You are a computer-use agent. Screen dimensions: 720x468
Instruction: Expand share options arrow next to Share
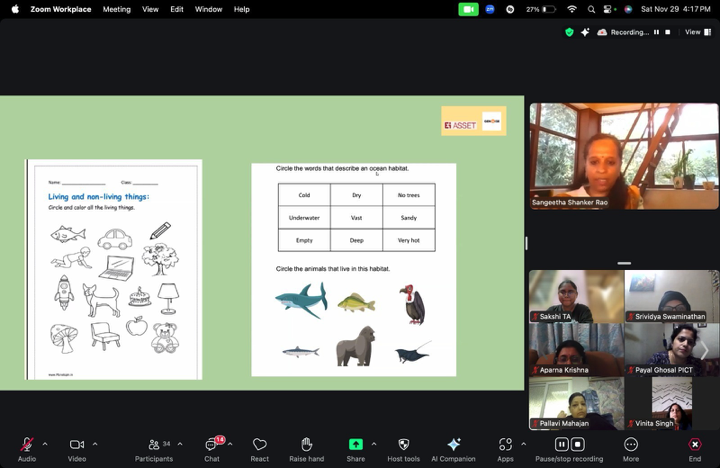374,443
